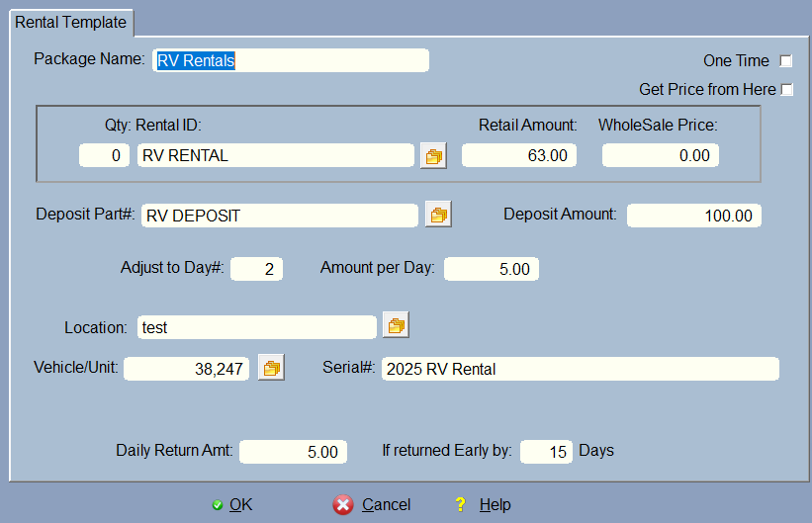Open the Location lookup folder icon
Image resolution: width=812 pixels, height=523 pixels.
coord(396,325)
